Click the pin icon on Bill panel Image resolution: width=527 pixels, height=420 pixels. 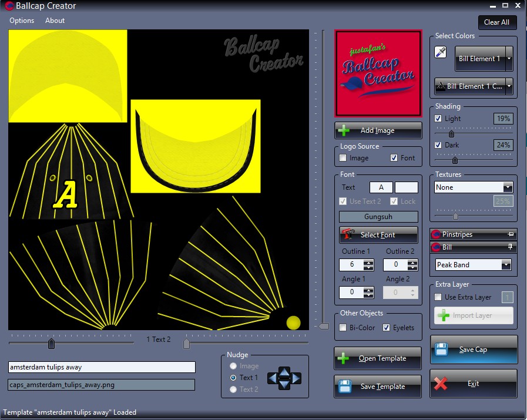point(511,247)
